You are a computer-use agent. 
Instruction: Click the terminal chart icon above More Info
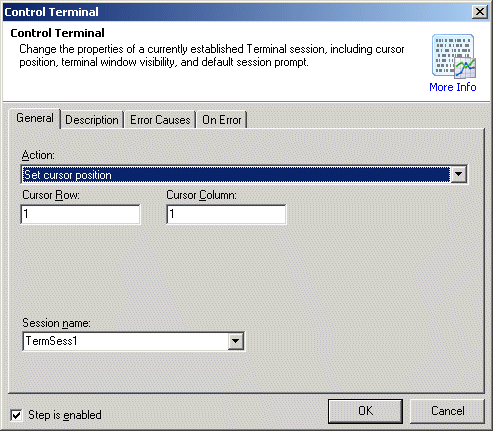pyautogui.click(x=454, y=56)
